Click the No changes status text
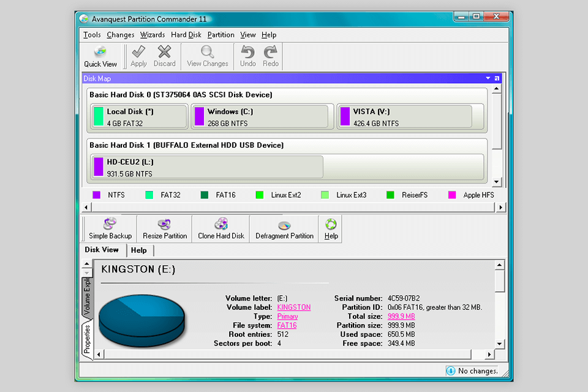This screenshot has height=392, width=588. click(478, 371)
